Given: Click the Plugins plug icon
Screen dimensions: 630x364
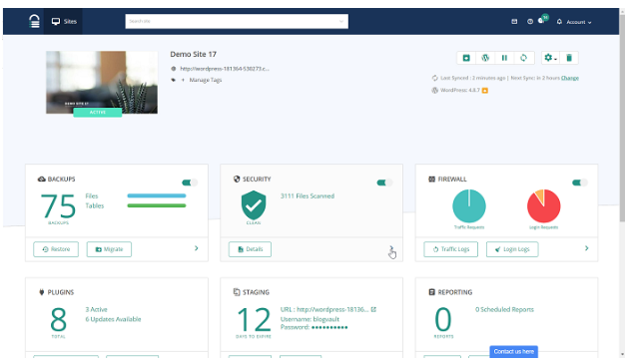Looking at the screenshot, I should click(41, 292).
